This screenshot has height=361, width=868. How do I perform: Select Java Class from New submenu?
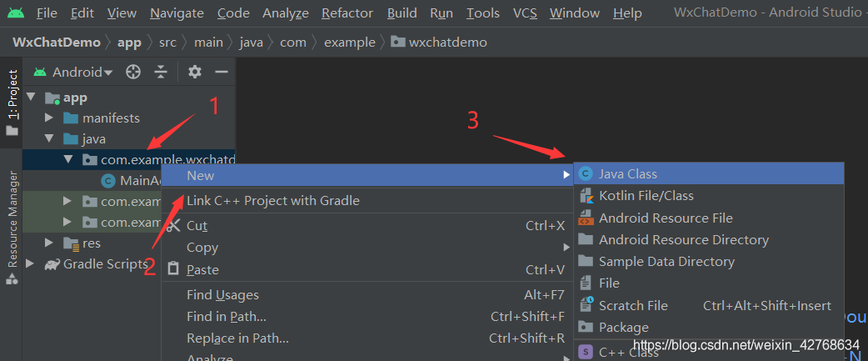[628, 174]
